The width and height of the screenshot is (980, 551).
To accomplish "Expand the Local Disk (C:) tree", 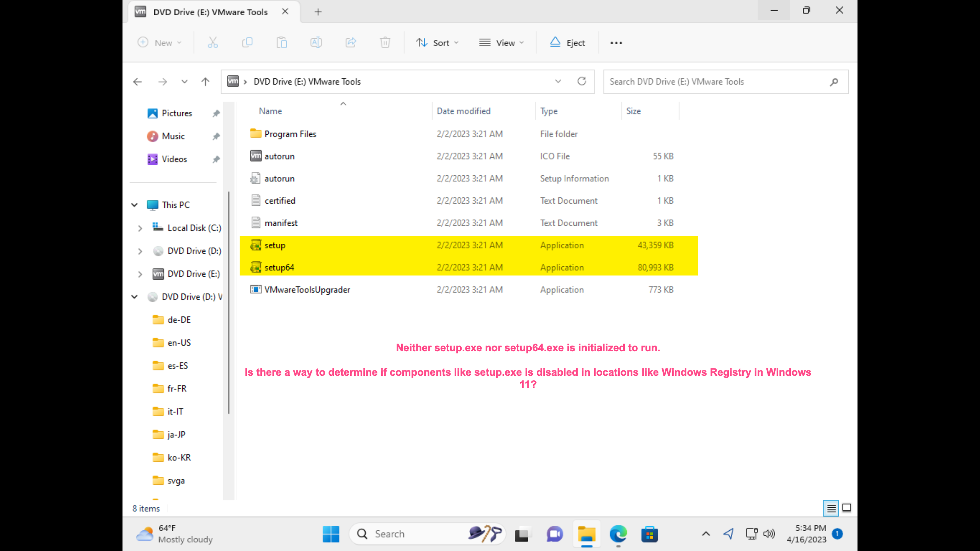I will tap(140, 228).
